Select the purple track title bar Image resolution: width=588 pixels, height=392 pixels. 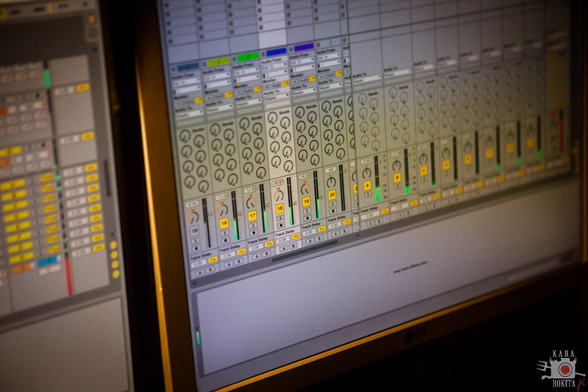(304, 47)
